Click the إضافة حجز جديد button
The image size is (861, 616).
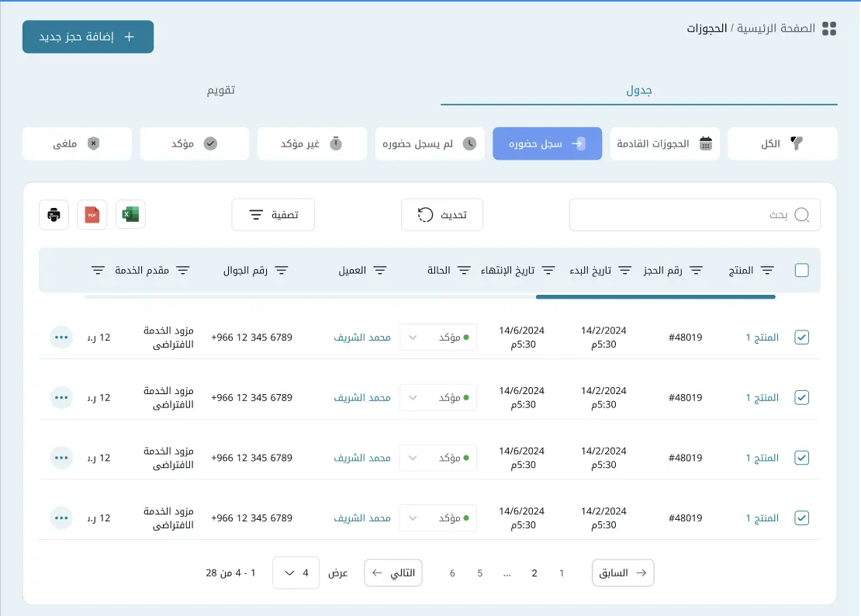[88, 36]
